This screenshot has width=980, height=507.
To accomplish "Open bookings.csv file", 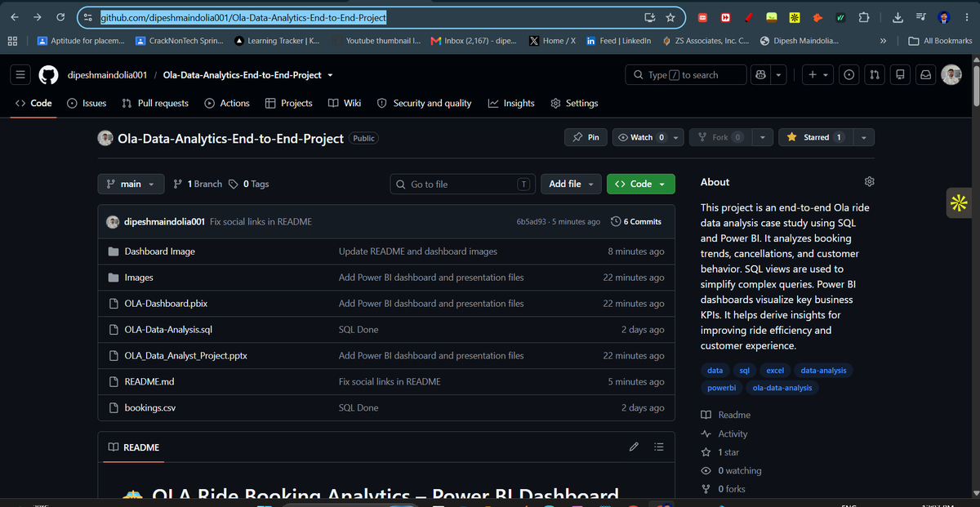I will pyautogui.click(x=149, y=408).
